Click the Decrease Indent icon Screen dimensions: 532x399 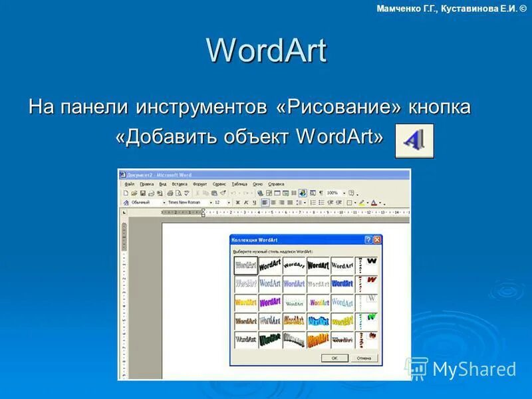[330, 203]
